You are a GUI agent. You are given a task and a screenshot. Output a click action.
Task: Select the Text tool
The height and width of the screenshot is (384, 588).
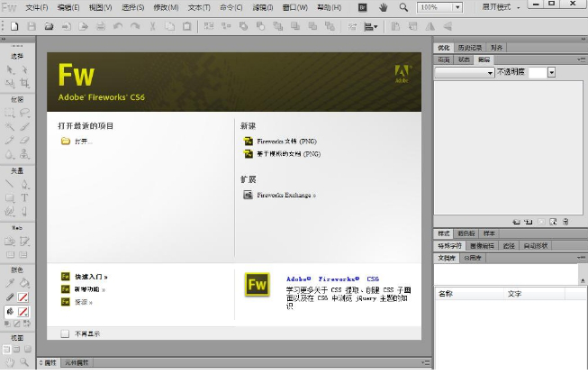(24, 197)
